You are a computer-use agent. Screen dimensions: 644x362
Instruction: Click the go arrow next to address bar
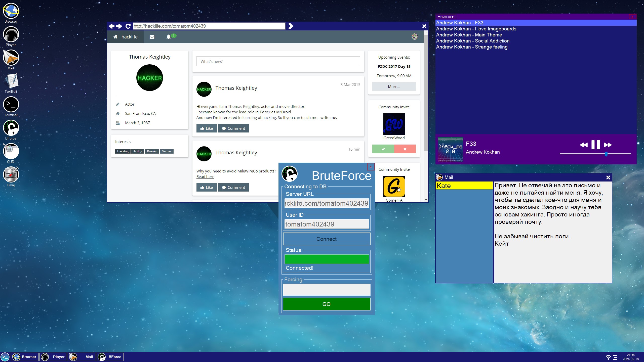pyautogui.click(x=291, y=26)
